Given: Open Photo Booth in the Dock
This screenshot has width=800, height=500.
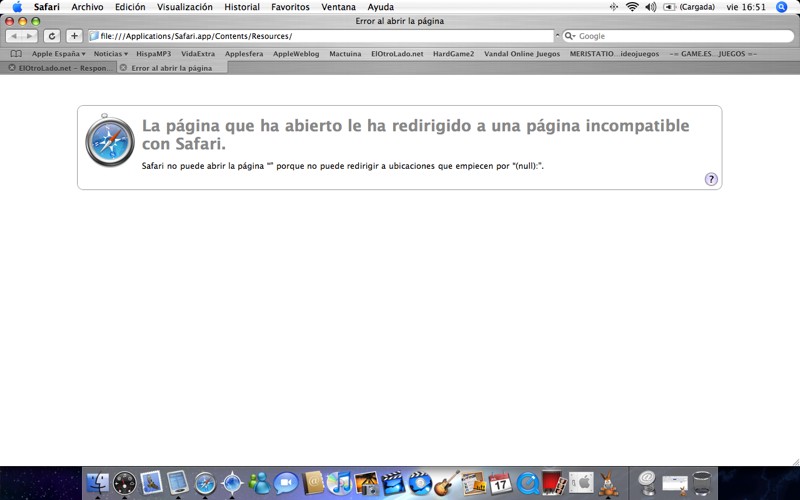Looking at the screenshot, I should tap(554, 483).
